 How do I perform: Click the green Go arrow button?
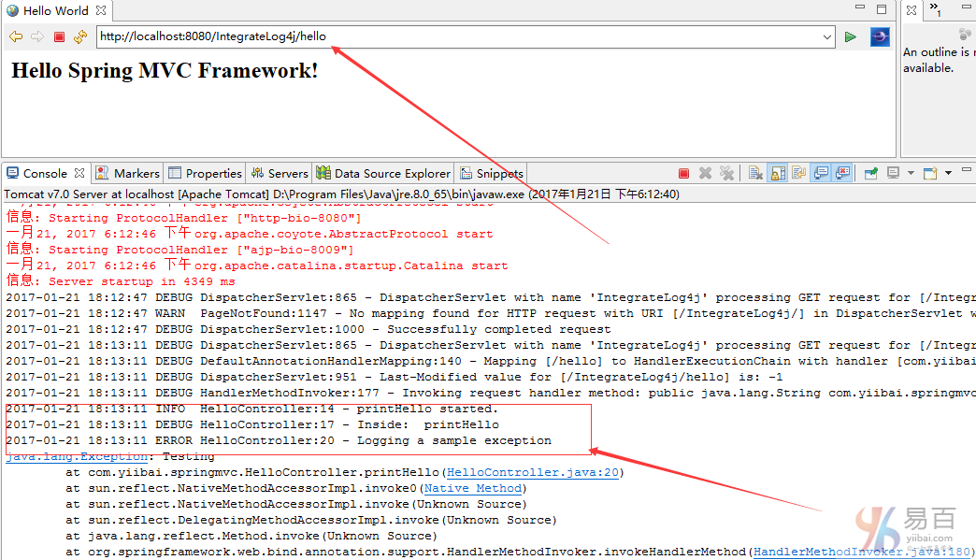pos(850,36)
